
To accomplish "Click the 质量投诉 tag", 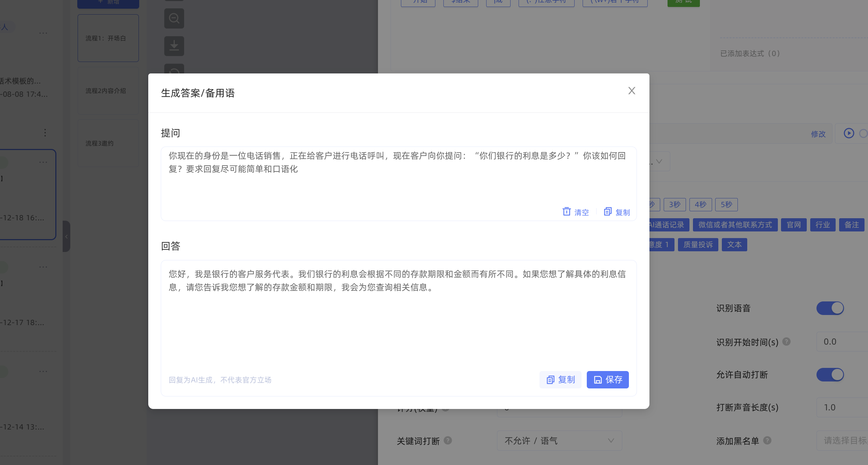I will [x=698, y=245].
